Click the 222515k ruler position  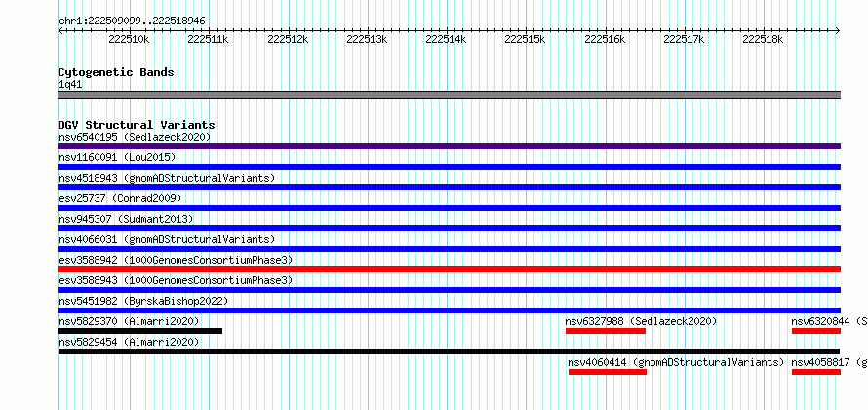tap(525, 39)
